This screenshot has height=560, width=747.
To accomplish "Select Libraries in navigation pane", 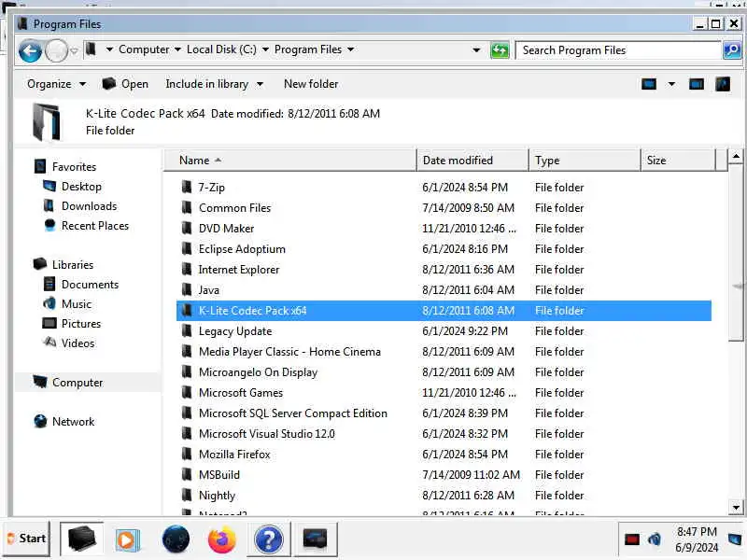I will (x=63, y=264).
